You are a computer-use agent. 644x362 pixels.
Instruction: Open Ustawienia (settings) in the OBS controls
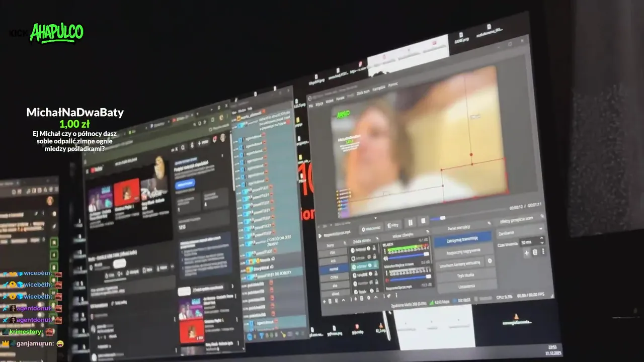[x=466, y=286]
